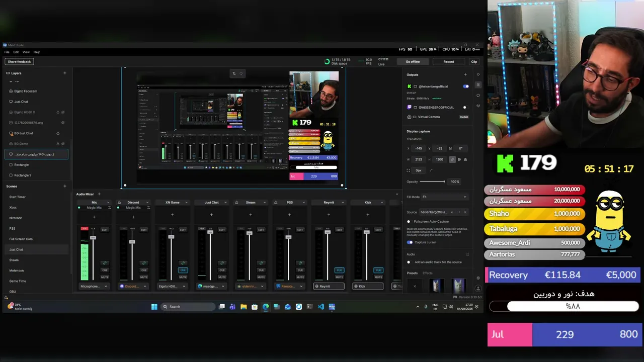The image size is (644, 362).
Task: Open the Discord source dropdown
Action: click(x=133, y=286)
